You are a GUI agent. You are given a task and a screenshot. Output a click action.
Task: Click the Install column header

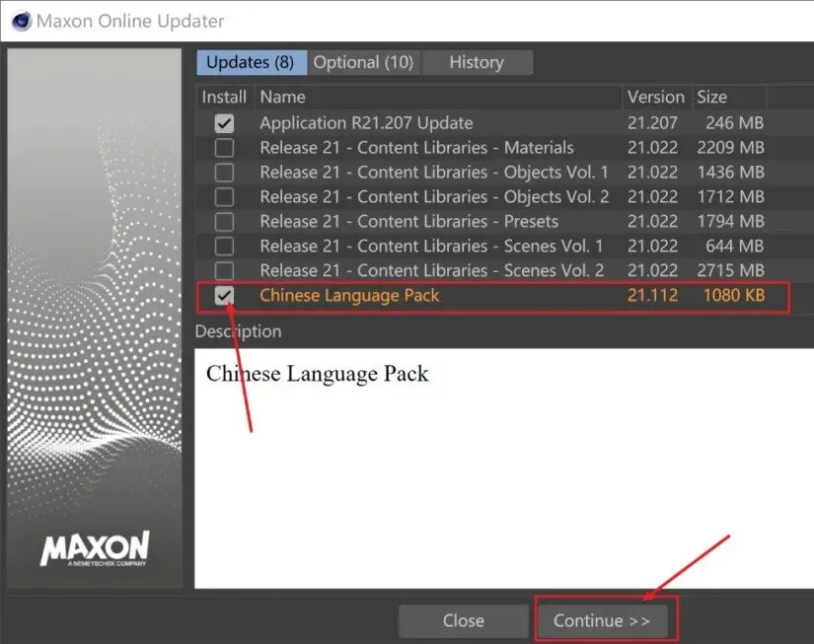(224, 97)
